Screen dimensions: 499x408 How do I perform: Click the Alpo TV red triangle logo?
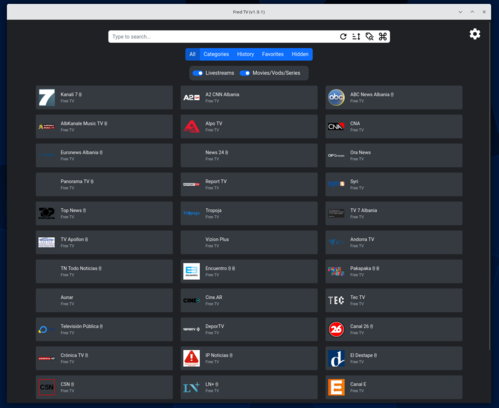tap(191, 127)
